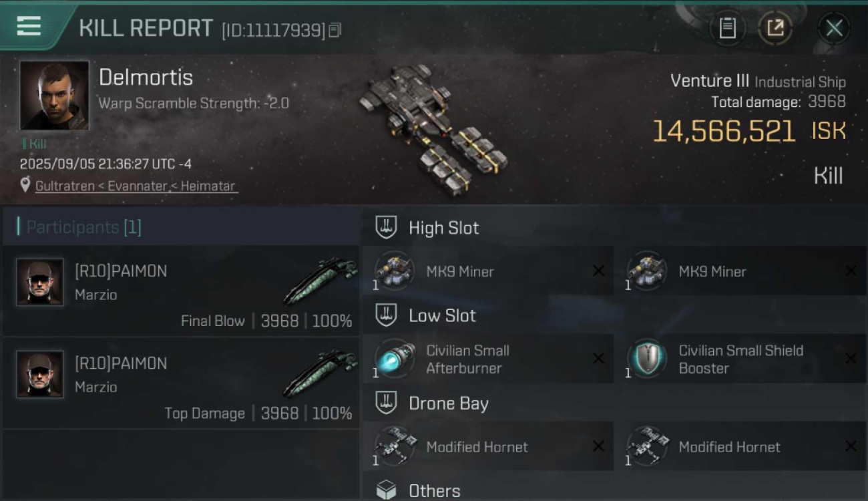Click the second Modified Hornet drone icon
The height and width of the screenshot is (501, 868).
tap(646, 446)
